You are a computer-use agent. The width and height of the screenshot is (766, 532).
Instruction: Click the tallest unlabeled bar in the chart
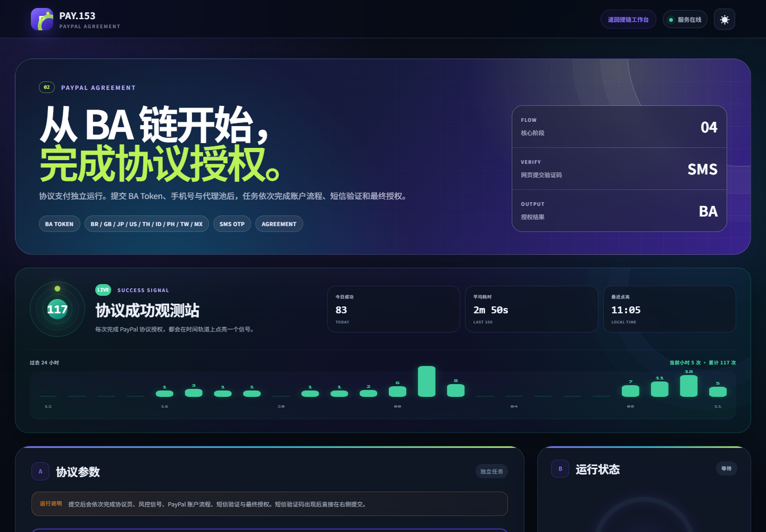coord(427,381)
